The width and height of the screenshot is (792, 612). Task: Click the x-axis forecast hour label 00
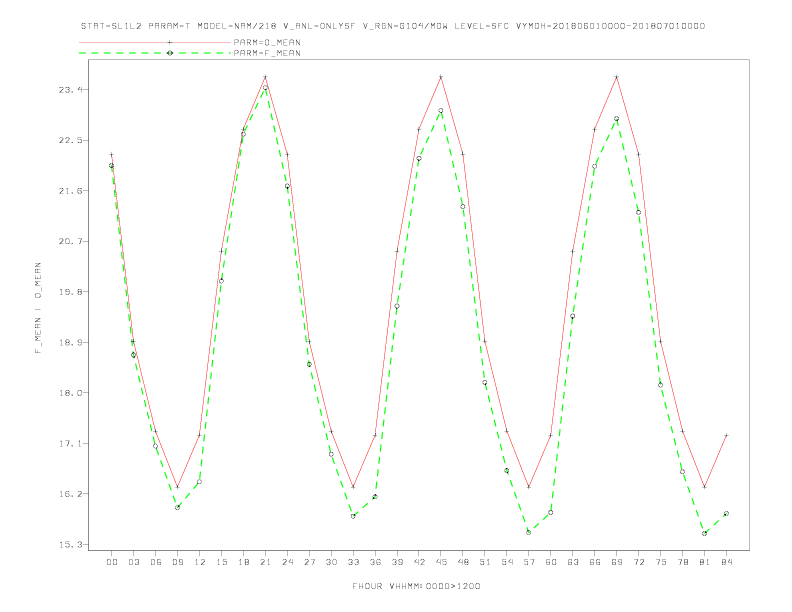112,562
